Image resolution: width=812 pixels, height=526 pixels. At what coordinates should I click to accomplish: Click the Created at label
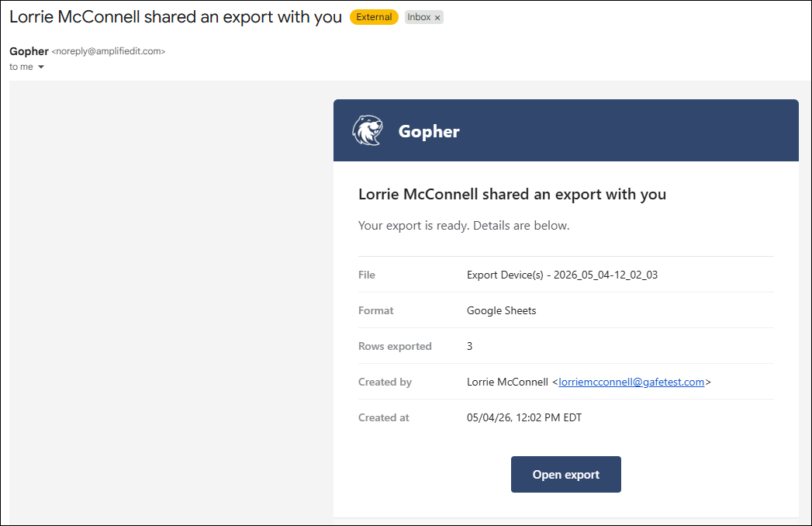coord(384,417)
